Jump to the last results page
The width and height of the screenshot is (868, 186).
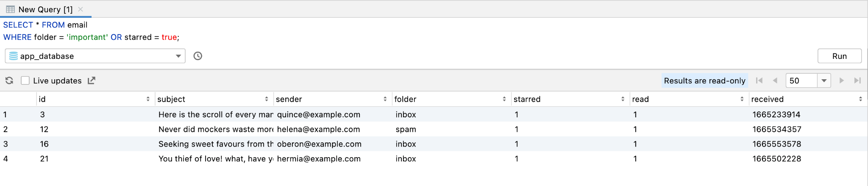coord(857,81)
